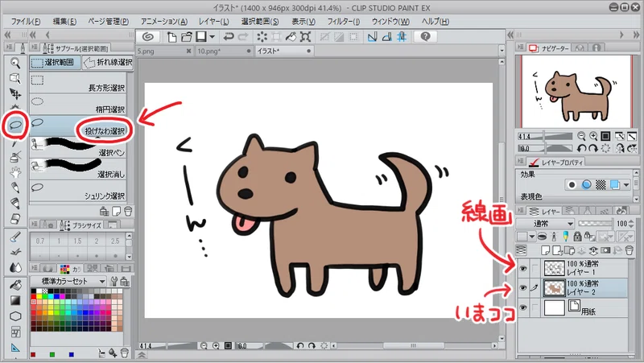Open canvas tabs list dropdown arrow
The image size is (644, 363).
point(502,51)
